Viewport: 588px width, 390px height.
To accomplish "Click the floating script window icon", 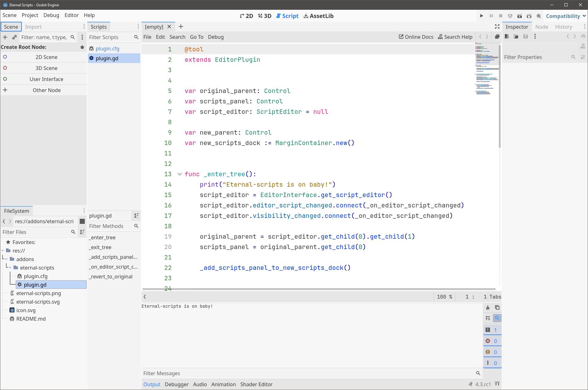I will click(497, 37).
